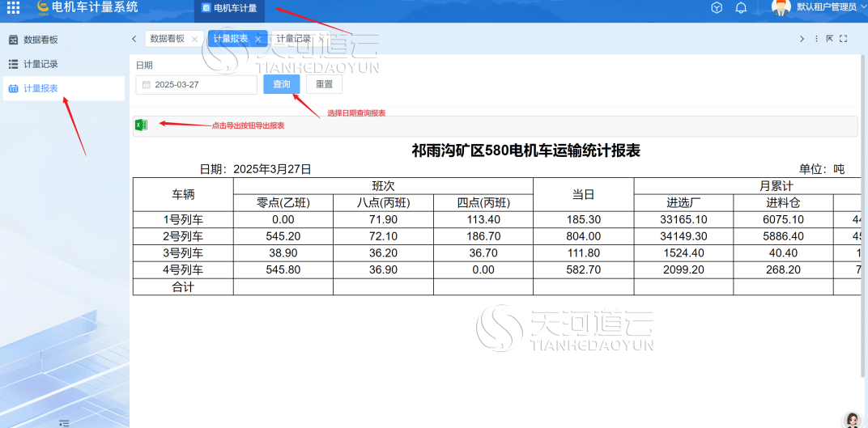Click the report title 祁雨沟矿区580电机车运输统计报表
The width and height of the screenshot is (868, 428).
click(525, 151)
